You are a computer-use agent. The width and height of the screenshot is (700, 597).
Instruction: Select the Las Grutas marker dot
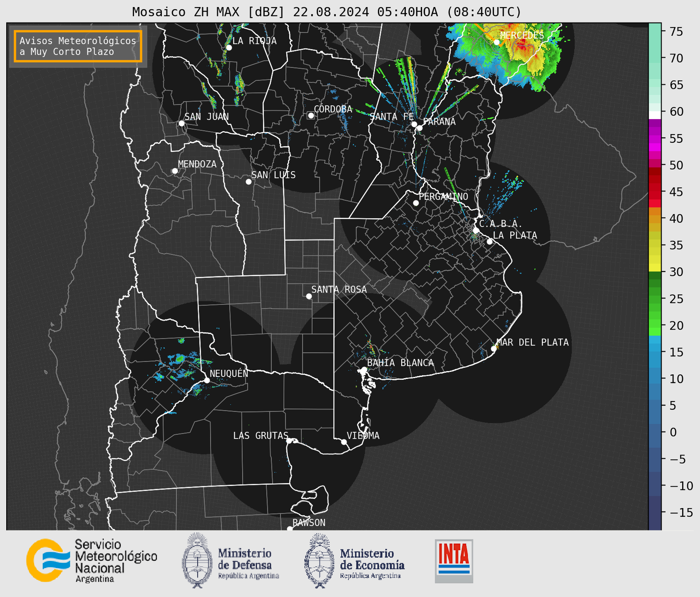[289, 441]
